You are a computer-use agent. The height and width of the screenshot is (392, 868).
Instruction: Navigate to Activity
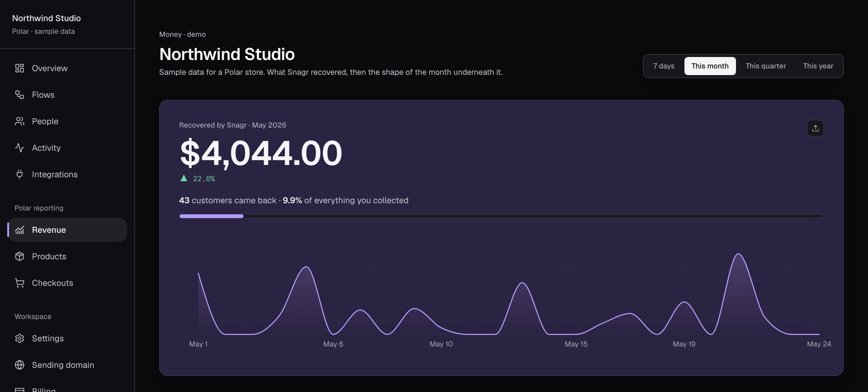pyautogui.click(x=68, y=148)
